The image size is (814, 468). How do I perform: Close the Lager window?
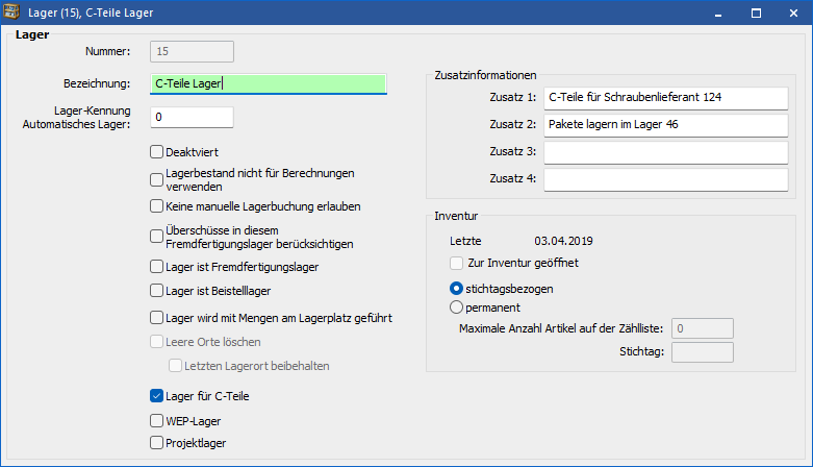click(x=792, y=14)
